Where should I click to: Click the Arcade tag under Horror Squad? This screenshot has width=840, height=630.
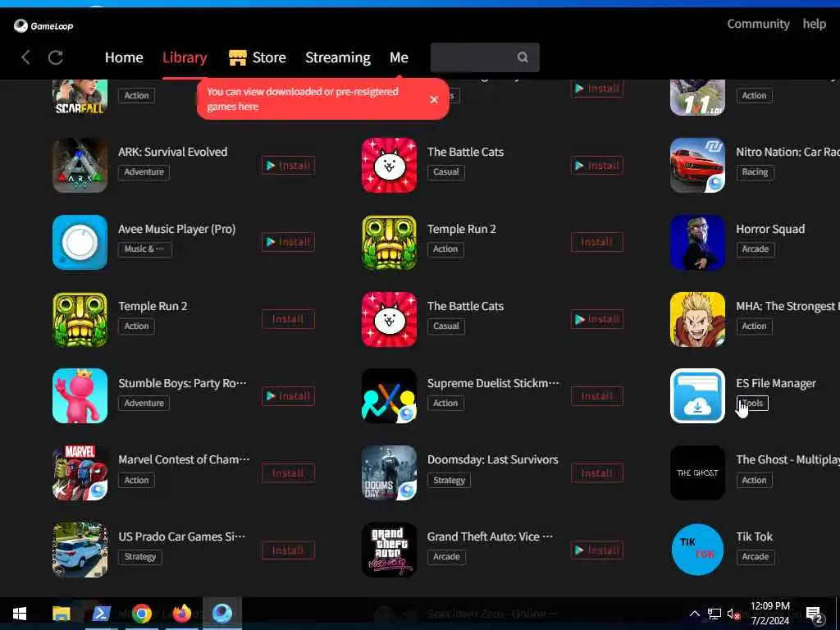756,249
